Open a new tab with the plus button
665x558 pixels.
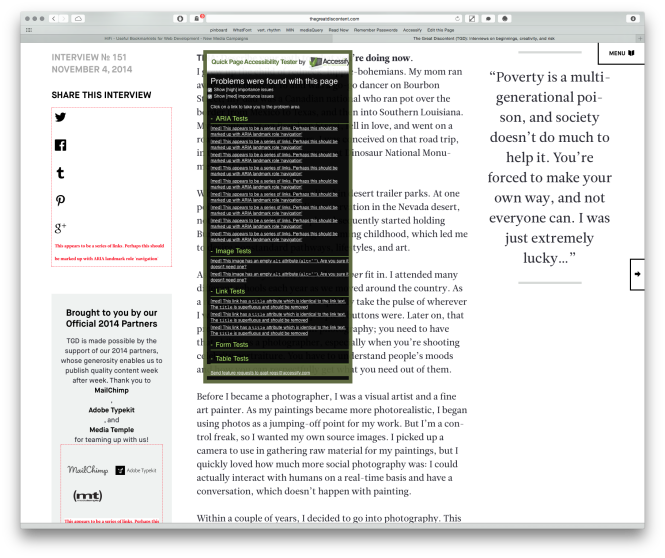click(x=640, y=39)
